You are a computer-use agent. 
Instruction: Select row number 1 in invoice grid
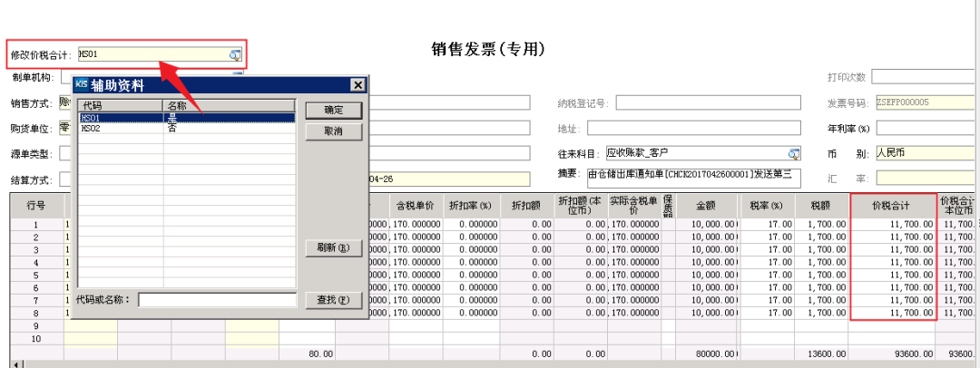point(36,224)
